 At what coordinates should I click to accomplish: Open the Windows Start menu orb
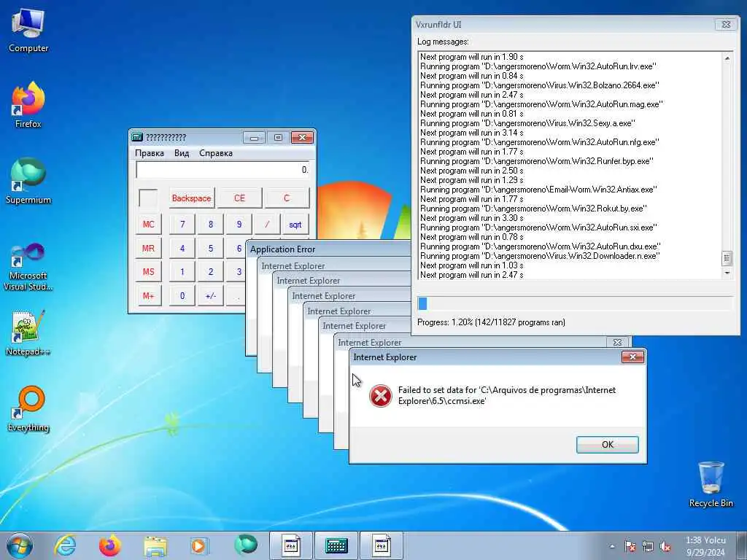(x=20, y=545)
